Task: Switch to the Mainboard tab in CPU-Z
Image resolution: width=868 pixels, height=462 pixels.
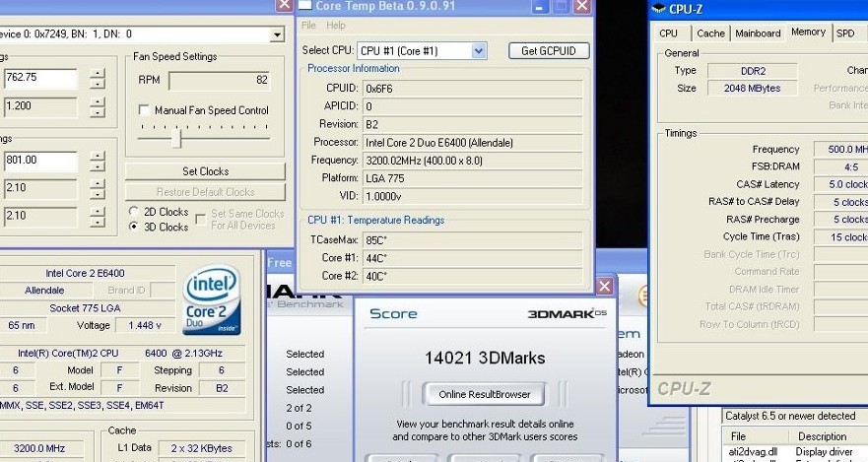Action: 758,33
